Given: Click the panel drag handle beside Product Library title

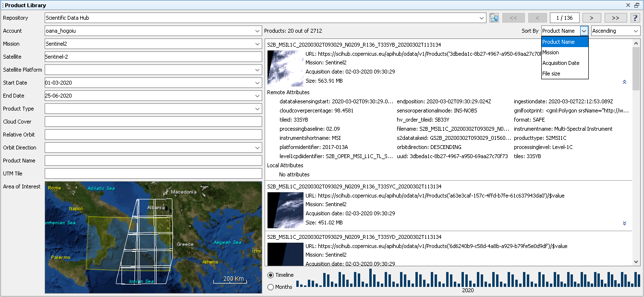Looking at the screenshot, I should [x=2, y=5].
